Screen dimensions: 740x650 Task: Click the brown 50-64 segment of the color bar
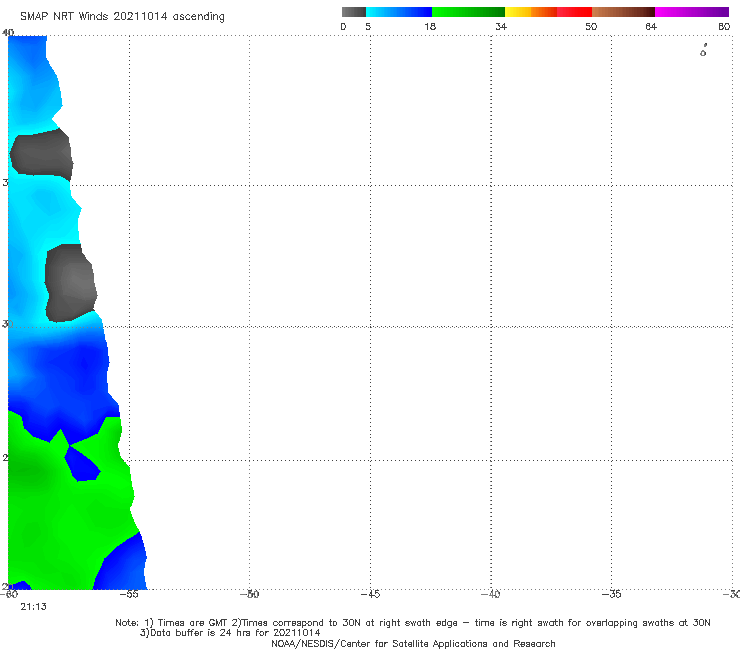[x=623, y=12]
